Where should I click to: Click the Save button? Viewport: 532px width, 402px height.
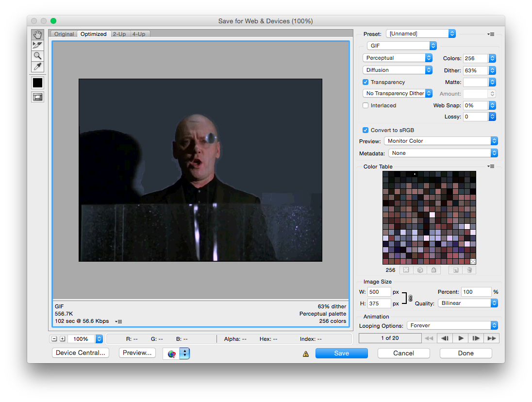click(341, 353)
